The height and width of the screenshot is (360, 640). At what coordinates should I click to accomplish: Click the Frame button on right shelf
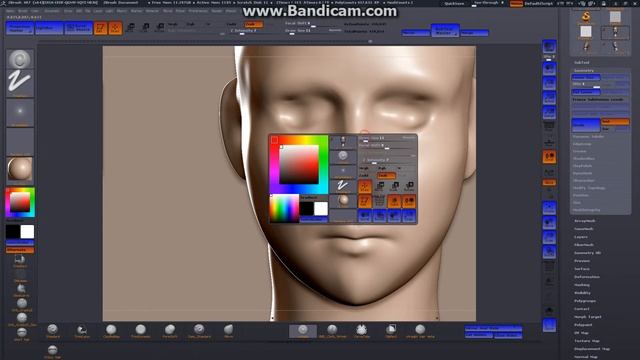(549, 207)
